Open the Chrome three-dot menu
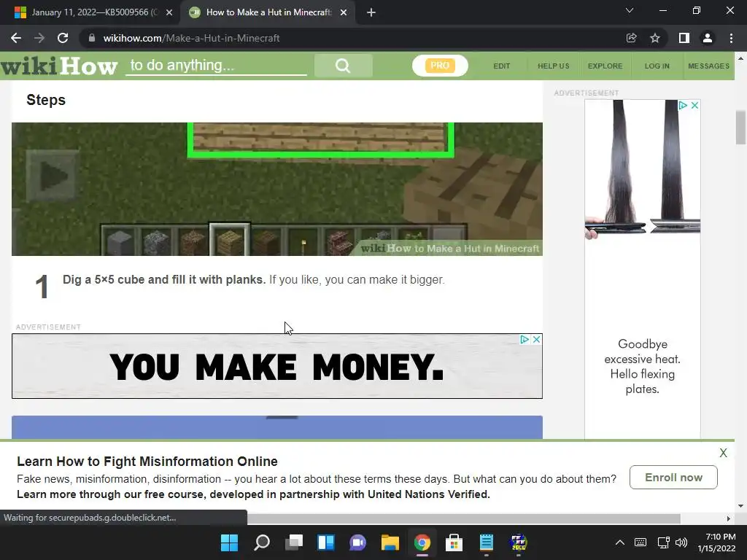This screenshot has height=560, width=747. coord(731,38)
